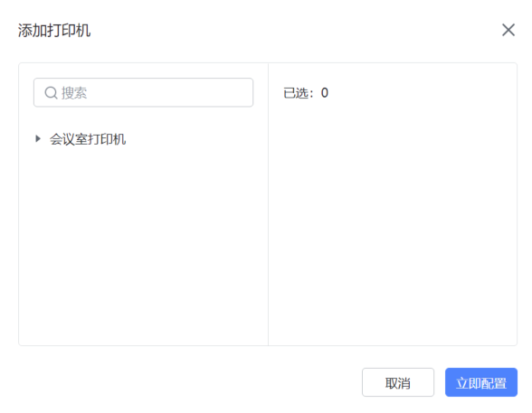Click the 添加打印机 dialog title
532x413 pixels.
point(54,31)
